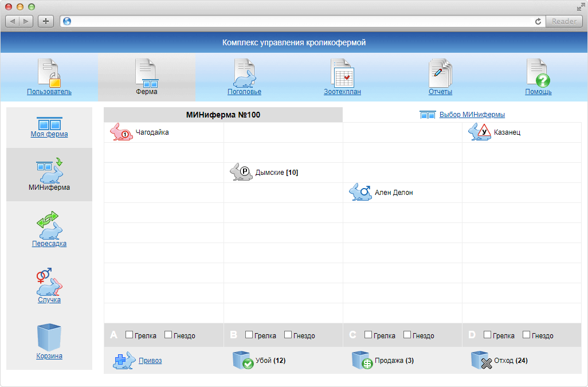Enable Грелка checkbox in section A
The width and height of the screenshot is (588, 387).
click(130, 334)
